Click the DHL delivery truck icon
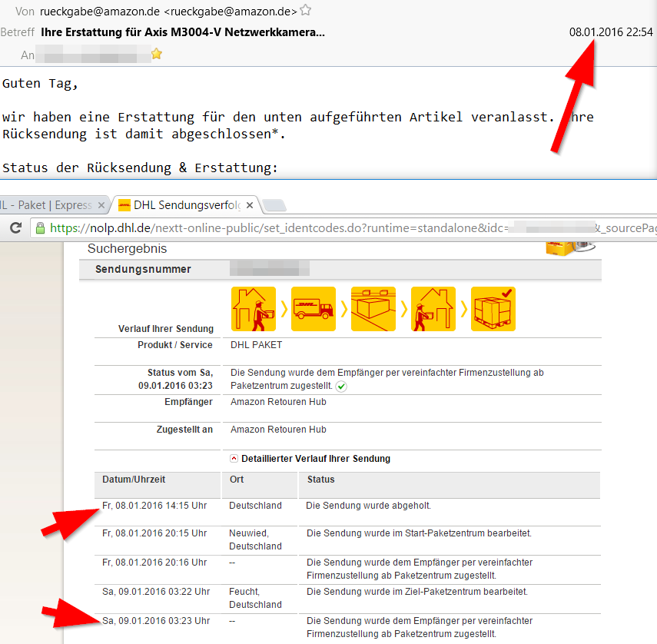This screenshot has height=644, width=657. pyautogui.click(x=314, y=309)
